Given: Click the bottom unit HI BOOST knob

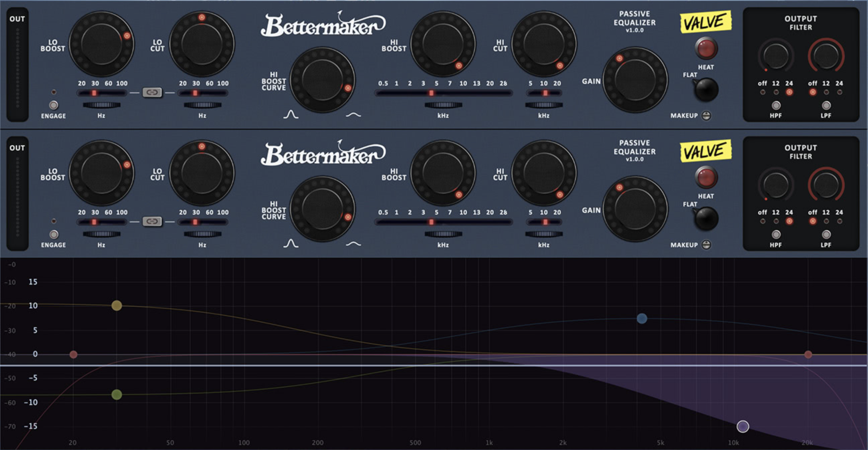Looking at the screenshot, I should click(x=443, y=173).
